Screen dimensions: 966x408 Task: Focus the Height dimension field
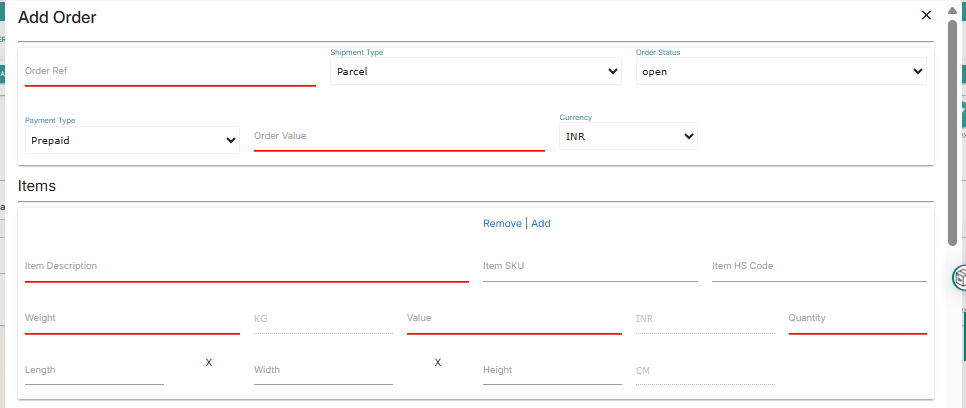point(552,371)
